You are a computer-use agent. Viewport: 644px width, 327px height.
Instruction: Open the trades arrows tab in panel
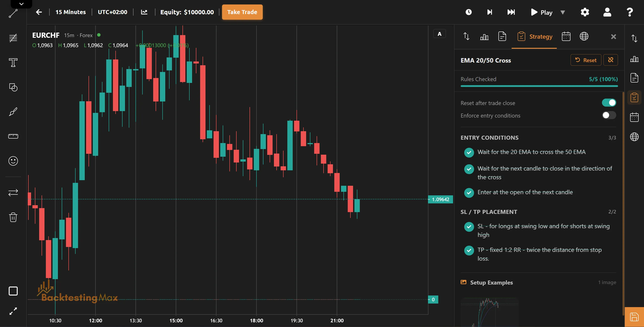point(466,36)
